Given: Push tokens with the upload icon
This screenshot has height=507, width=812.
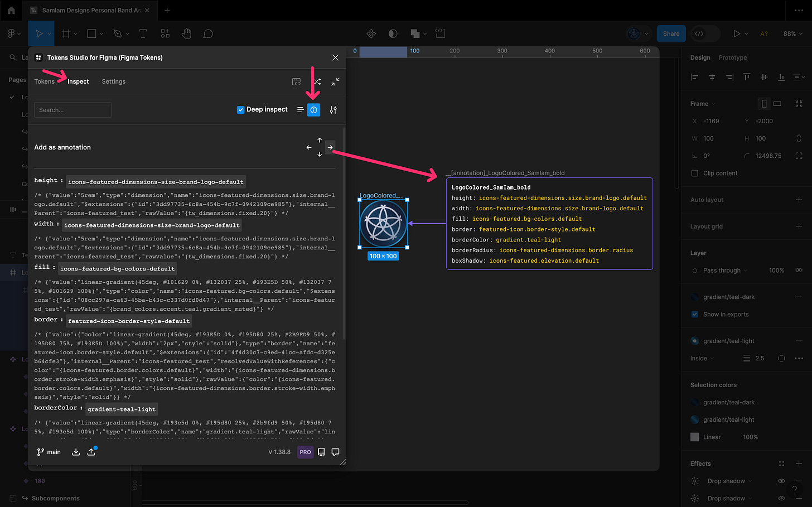Looking at the screenshot, I should click(91, 452).
